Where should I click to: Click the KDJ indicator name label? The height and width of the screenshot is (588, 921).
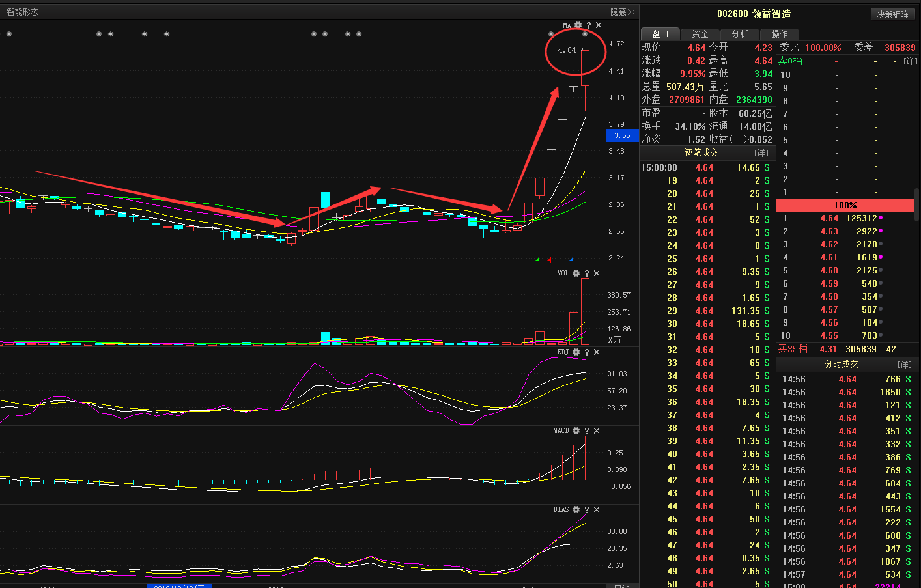[563, 352]
